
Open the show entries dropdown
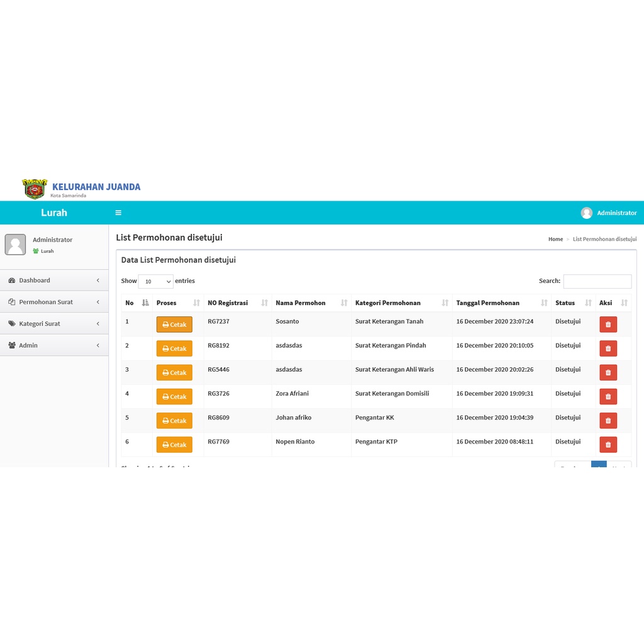click(156, 281)
